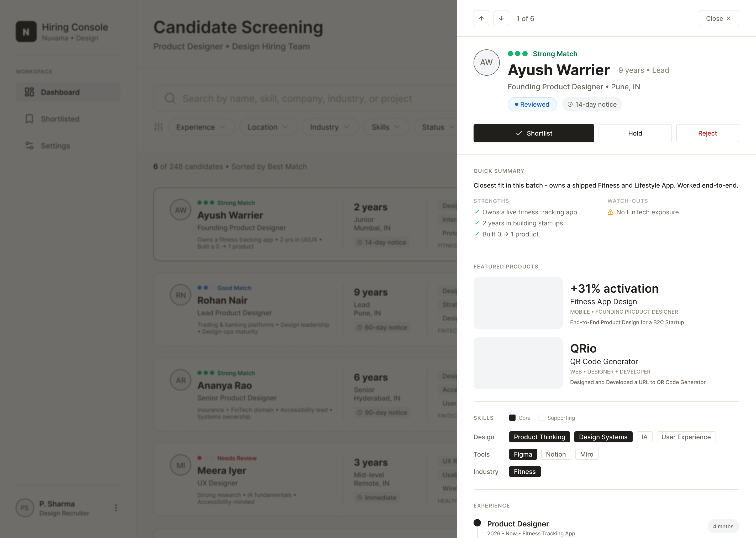
Task: Expand the Industry filter dropdown
Action: pos(330,127)
